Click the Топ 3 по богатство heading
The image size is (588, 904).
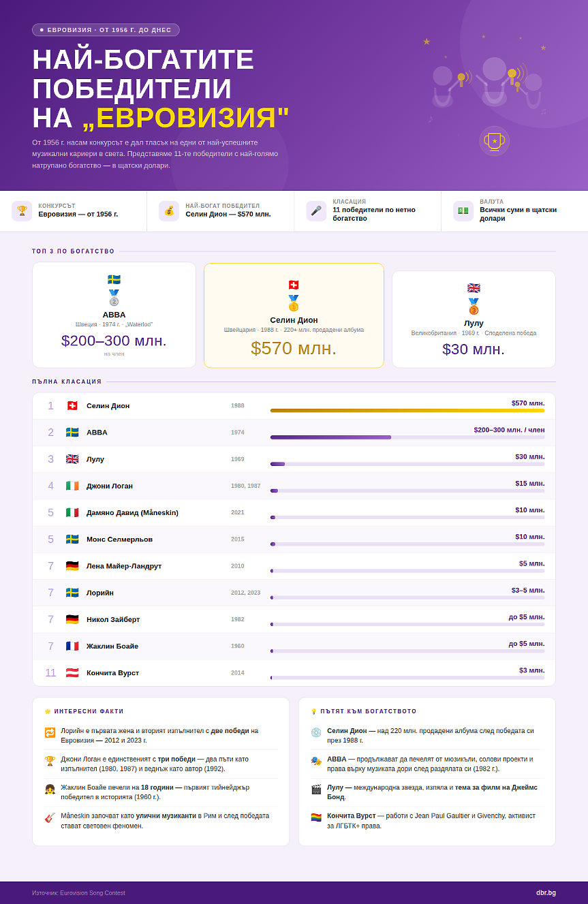[x=74, y=251]
